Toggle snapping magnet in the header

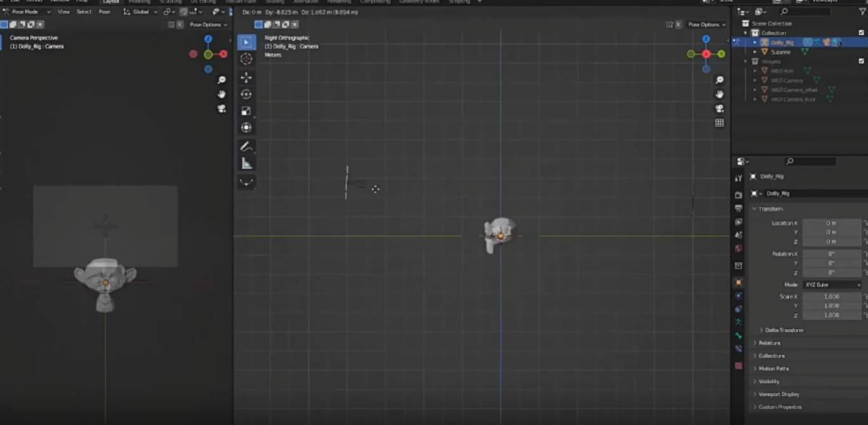tap(183, 11)
